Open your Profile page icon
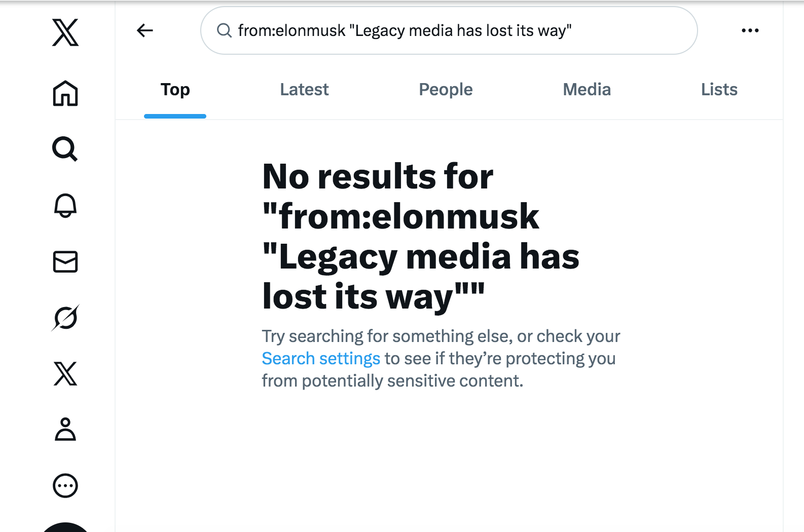The height and width of the screenshot is (532, 804). tap(65, 430)
